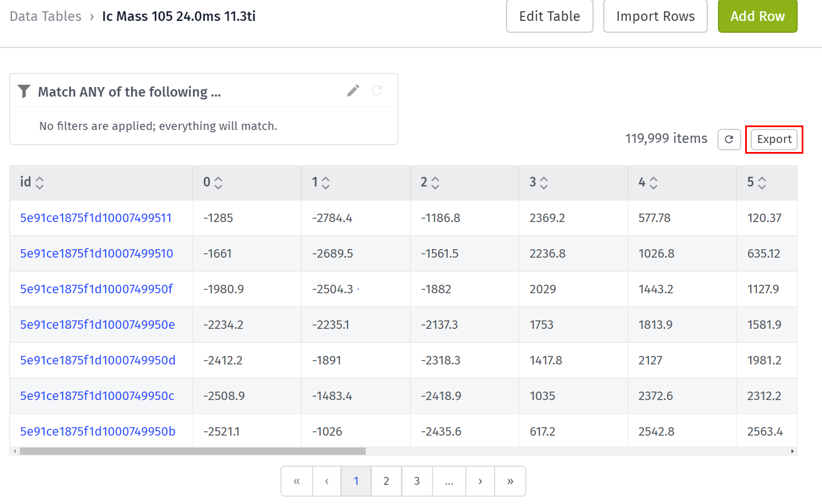Go to the first page
822x504 pixels.
click(297, 481)
